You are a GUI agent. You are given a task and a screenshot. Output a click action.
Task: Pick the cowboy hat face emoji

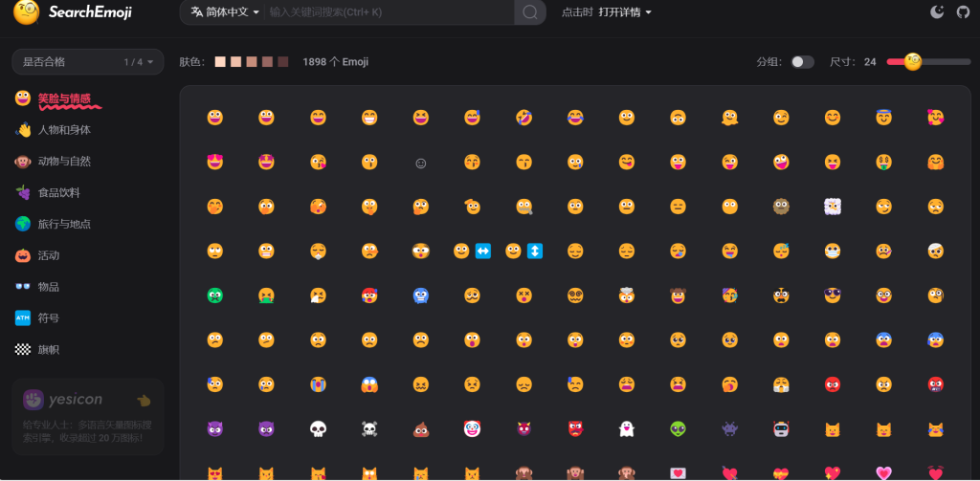tap(679, 295)
